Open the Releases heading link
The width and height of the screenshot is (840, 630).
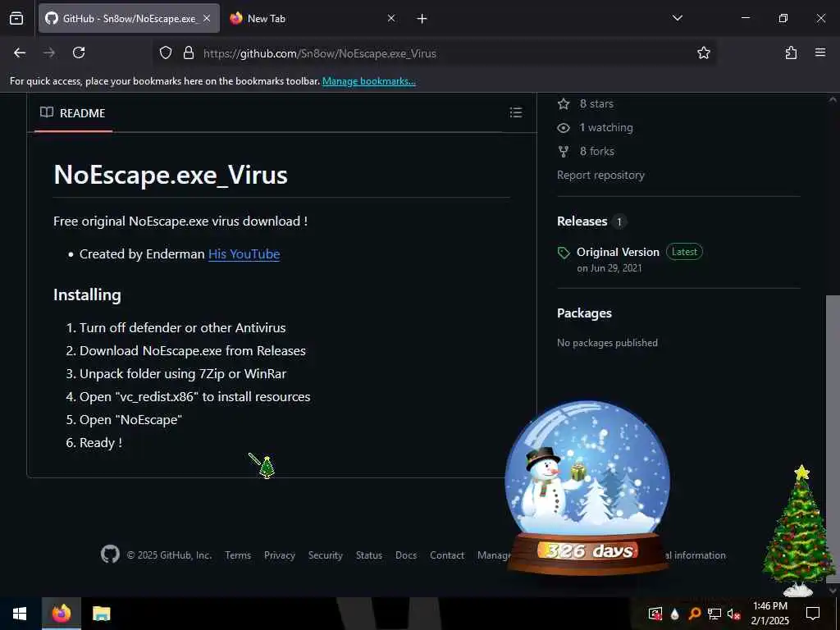click(x=582, y=221)
